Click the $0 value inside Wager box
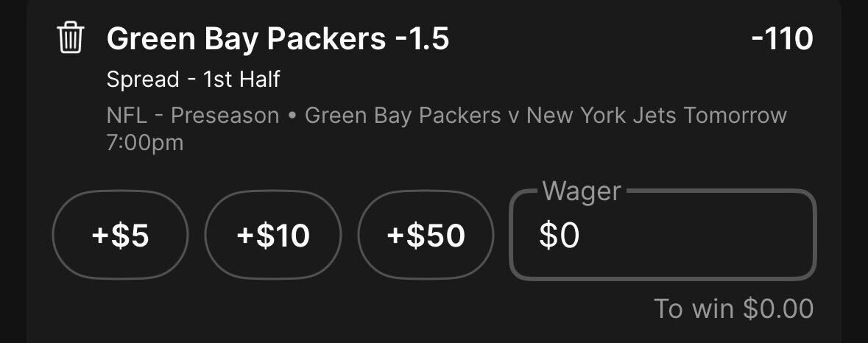 coord(559,235)
